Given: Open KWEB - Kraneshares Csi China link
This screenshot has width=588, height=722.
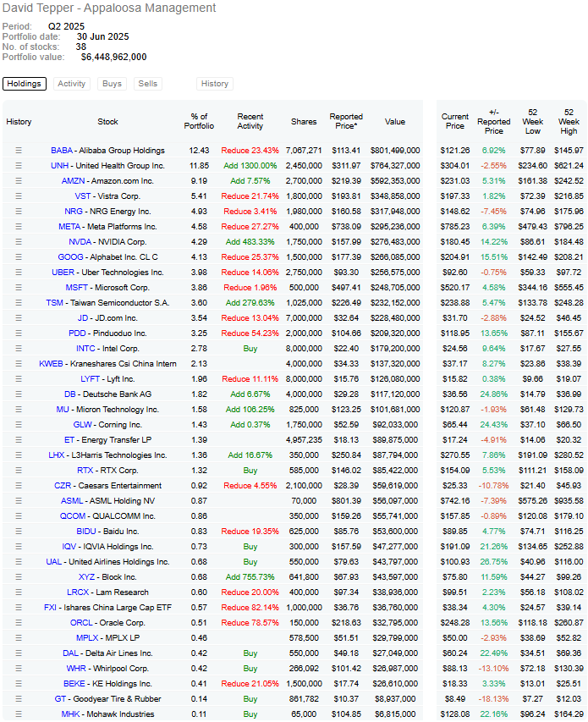Looking at the screenshot, I should [x=107, y=364].
